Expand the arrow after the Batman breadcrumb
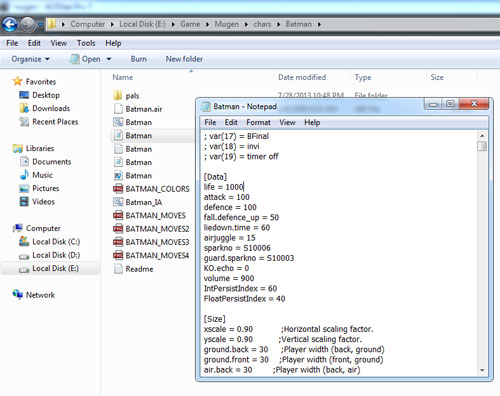Image resolution: width=500 pixels, height=396 pixels. (319, 24)
